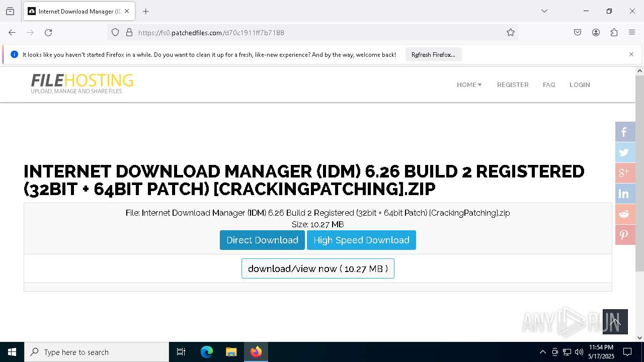
Task: Dismiss the Firefox refresh notification bar
Action: [x=631, y=54]
